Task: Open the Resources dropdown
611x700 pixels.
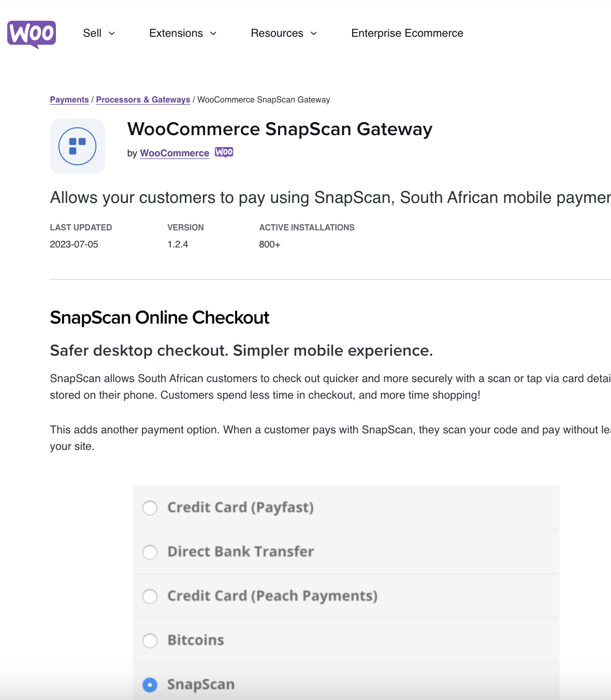Action: click(277, 34)
